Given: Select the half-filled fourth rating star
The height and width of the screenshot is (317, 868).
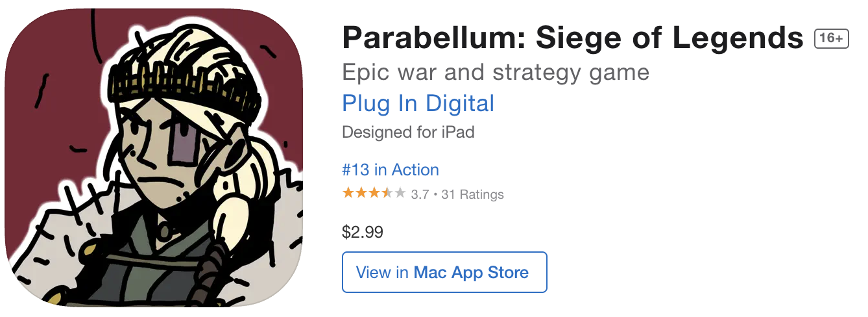Looking at the screenshot, I should 387,193.
